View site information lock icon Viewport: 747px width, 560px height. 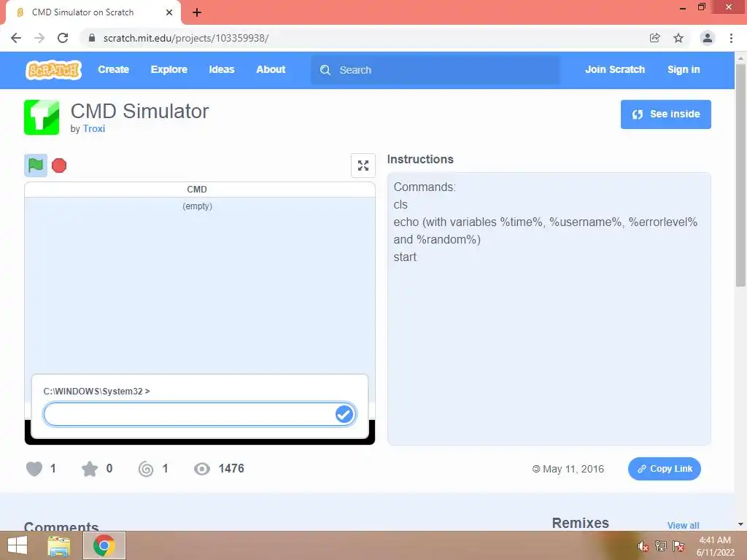tap(92, 38)
